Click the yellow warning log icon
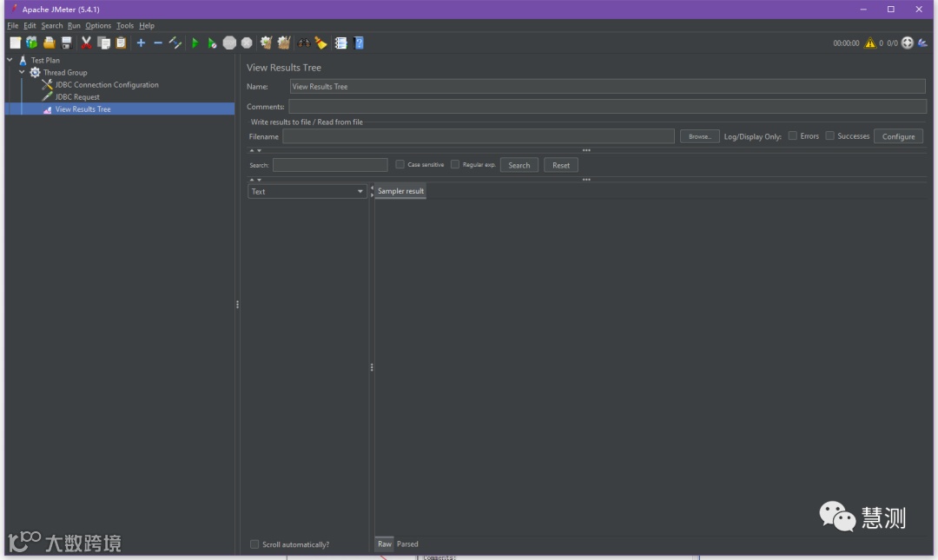Screen dimensions: 938x560 [869, 43]
